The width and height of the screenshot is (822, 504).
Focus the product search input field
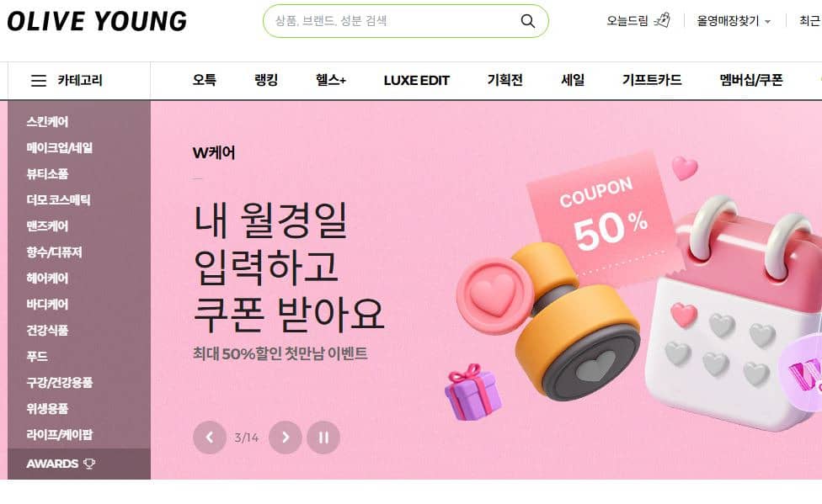[x=396, y=21]
